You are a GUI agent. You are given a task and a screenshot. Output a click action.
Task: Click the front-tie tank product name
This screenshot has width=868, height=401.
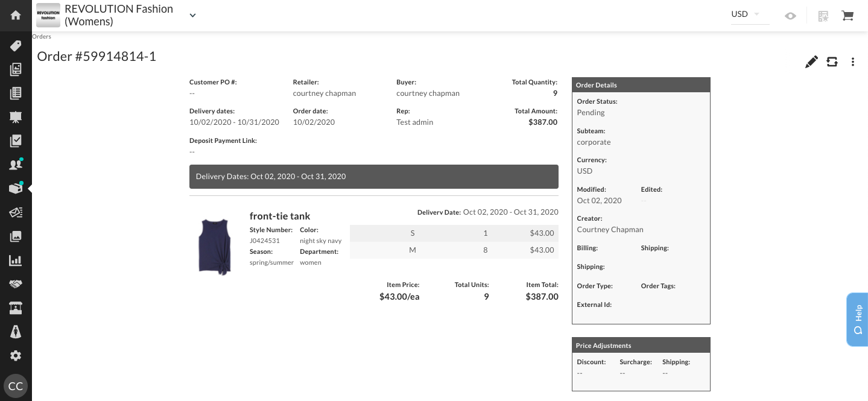click(x=280, y=216)
